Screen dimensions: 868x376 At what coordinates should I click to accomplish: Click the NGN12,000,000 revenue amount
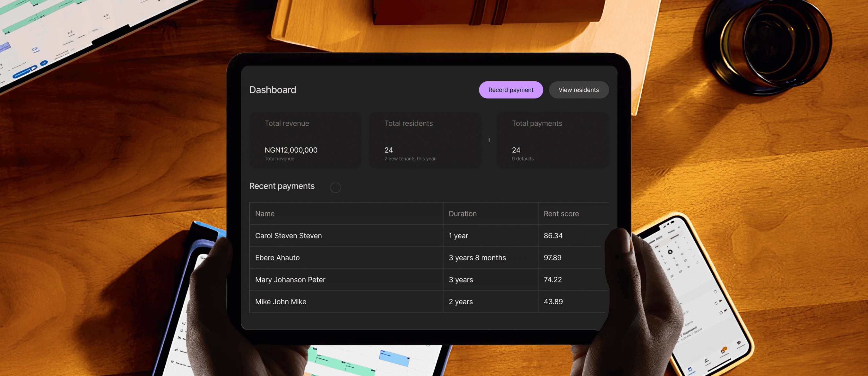tap(291, 150)
